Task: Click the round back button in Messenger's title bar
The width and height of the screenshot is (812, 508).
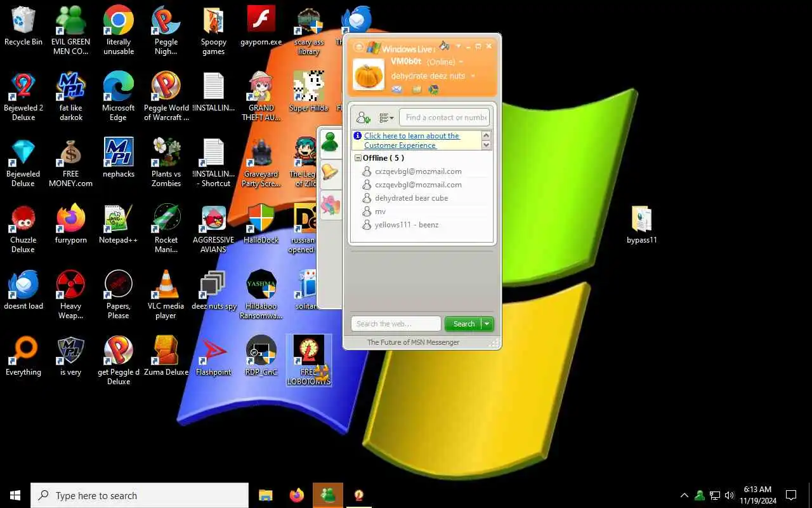Action: click(358, 47)
